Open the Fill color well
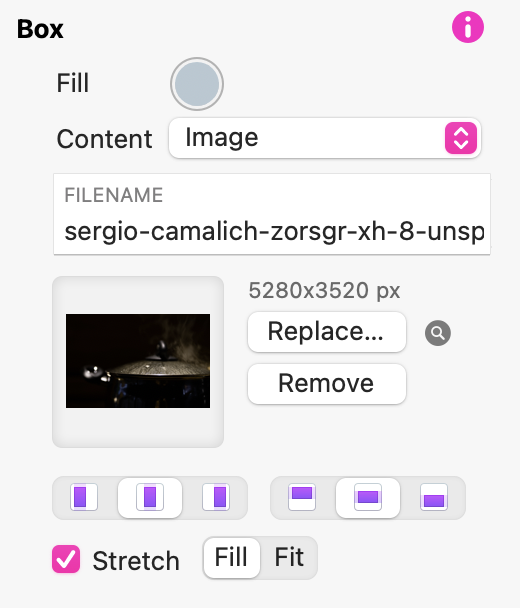The image size is (520, 608). 197,84
